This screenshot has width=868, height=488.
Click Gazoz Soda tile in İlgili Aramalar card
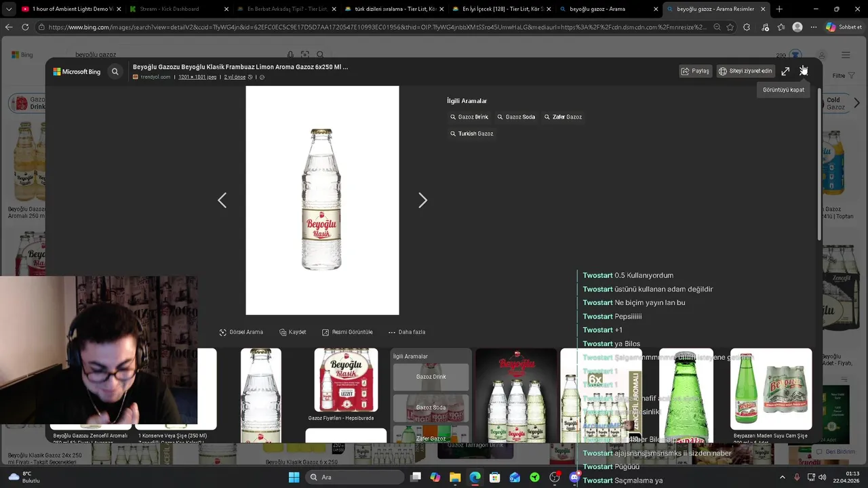pos(431,408)
